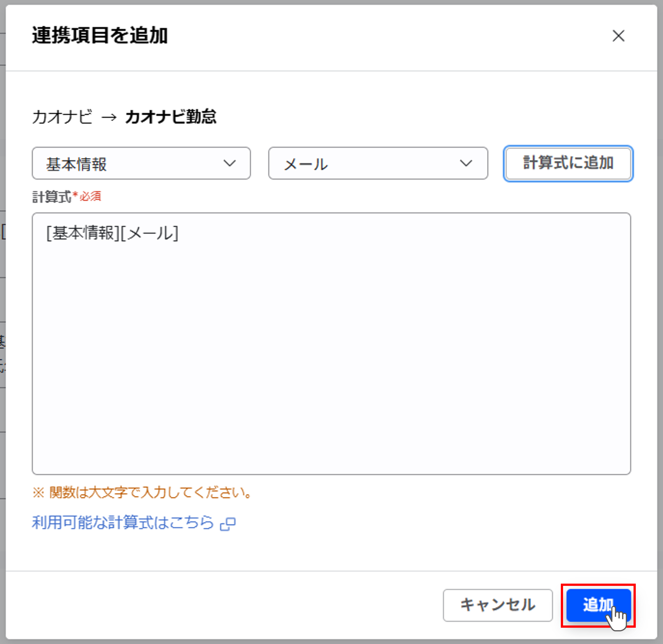
Task: Click the 計算式 required field label
Action: pyautogui.click(x=52, y=195)
